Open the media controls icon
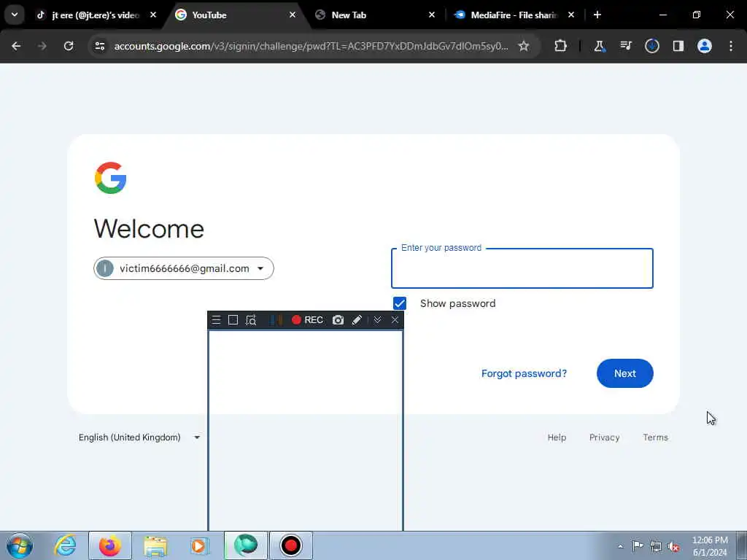The width and height of the screenshot is (747, 560). coord(625,46)
